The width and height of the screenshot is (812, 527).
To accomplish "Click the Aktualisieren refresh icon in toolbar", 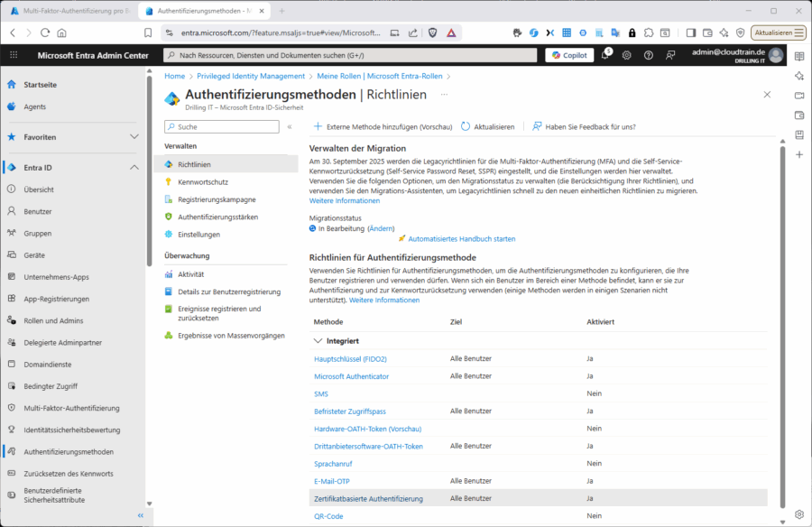I will (466, 126).
